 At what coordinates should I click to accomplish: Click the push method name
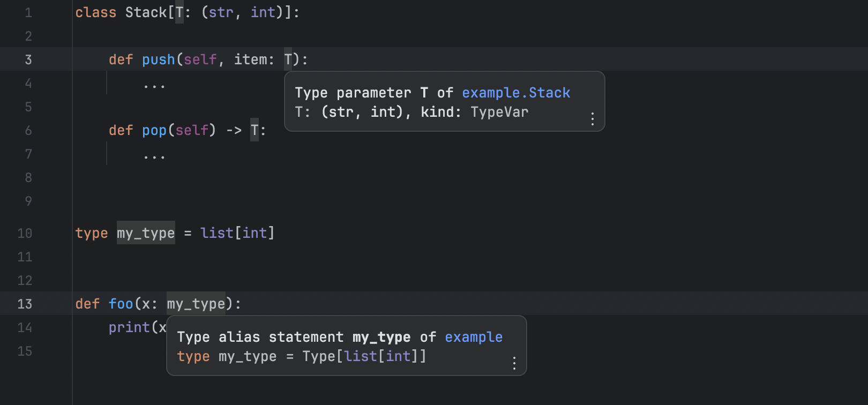[x=158, y=59]
